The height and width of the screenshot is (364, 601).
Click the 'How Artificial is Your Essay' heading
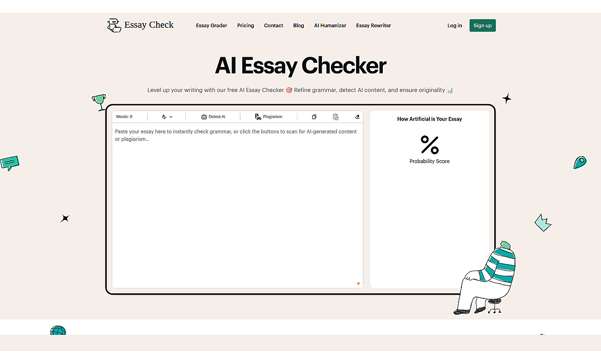click(429, 119)
